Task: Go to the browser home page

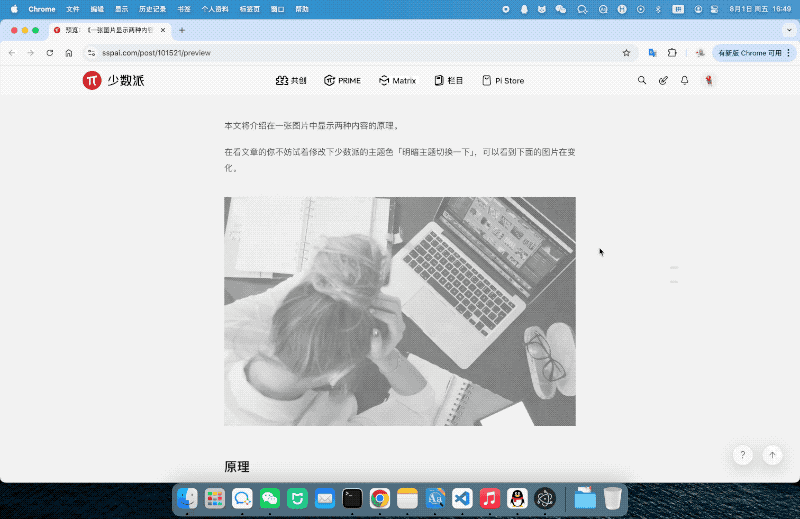Action: [69, 53]
